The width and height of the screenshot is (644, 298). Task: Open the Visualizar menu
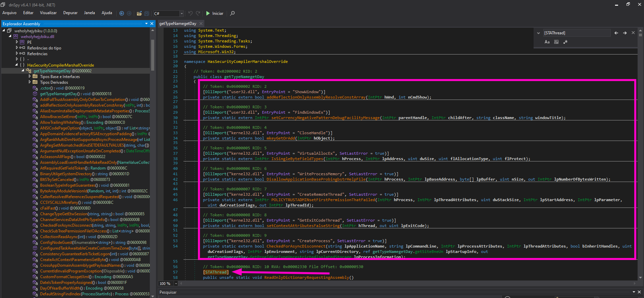(x=48, y=13)
